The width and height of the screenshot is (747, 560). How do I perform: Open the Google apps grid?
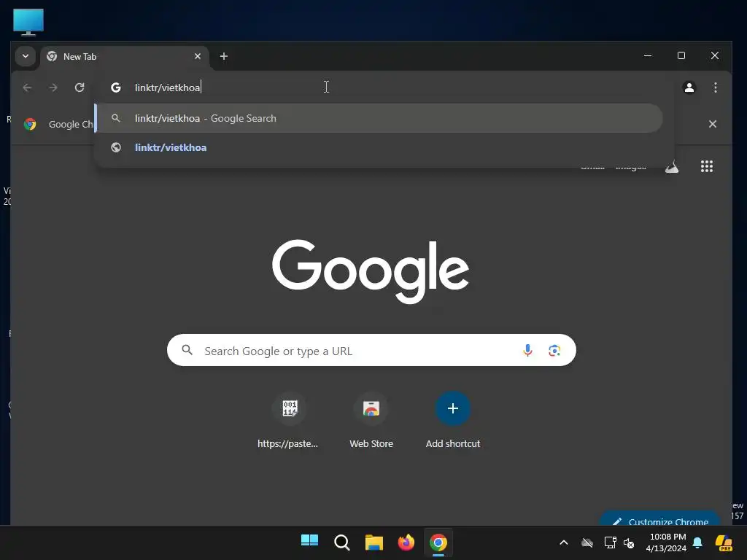[x=706, y=166]
